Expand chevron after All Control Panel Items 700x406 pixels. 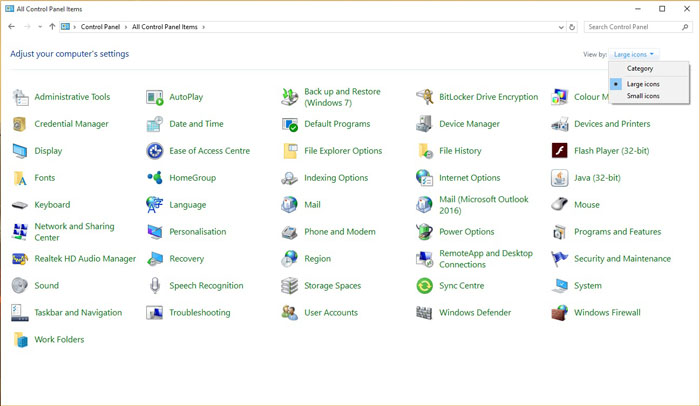coord(204,27)
